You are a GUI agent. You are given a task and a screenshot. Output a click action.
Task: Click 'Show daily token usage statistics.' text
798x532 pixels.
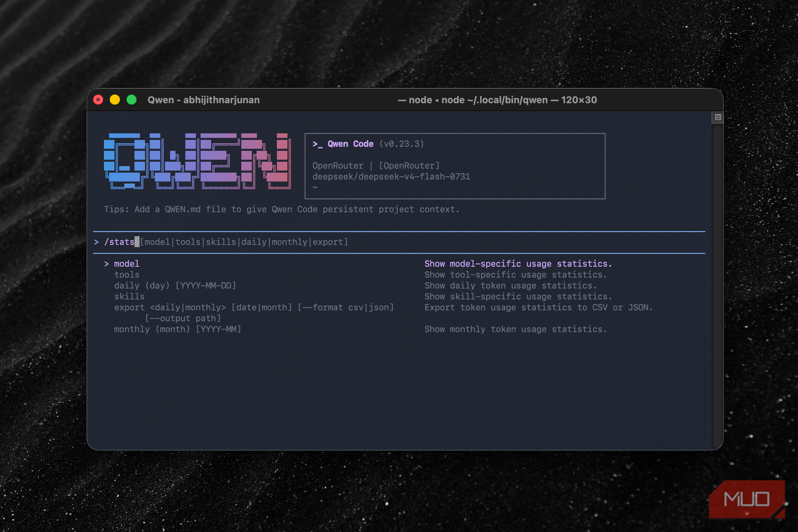pos(511,286)
